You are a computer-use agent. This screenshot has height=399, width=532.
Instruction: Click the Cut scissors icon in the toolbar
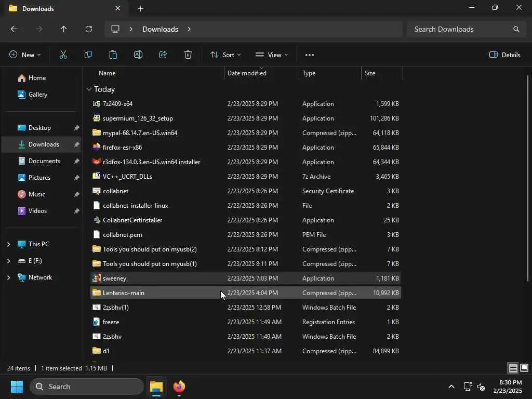click(x=63, y=55)
